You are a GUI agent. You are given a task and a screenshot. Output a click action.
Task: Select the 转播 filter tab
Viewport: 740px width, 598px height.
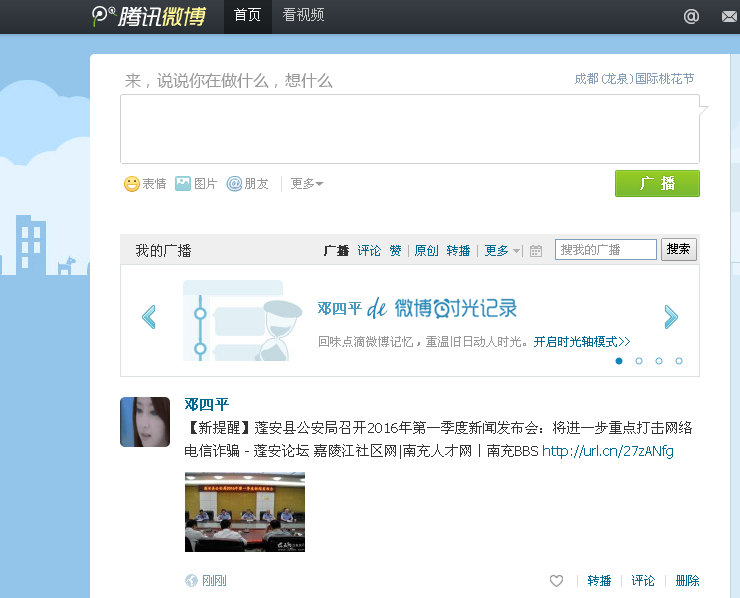[x=459, y=251]
